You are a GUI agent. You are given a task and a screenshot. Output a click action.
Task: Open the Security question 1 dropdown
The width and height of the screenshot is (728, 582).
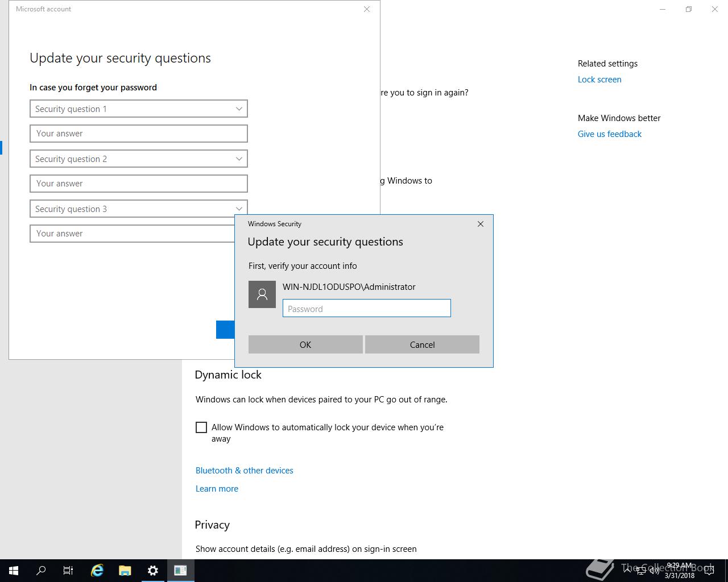tap(138, 109)
